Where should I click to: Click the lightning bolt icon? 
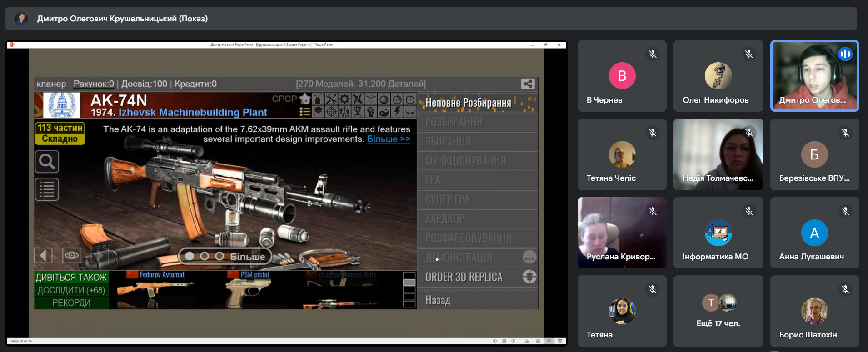[x=397, y=111]
